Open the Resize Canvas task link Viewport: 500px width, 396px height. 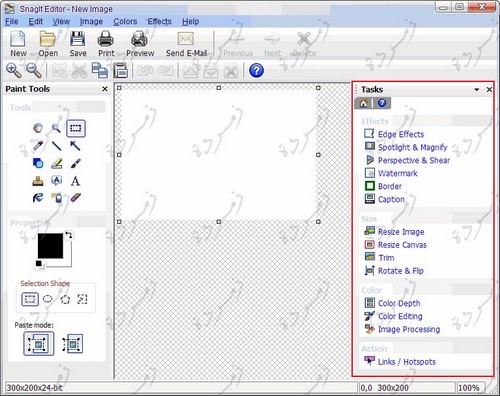(x=402, y=245)
